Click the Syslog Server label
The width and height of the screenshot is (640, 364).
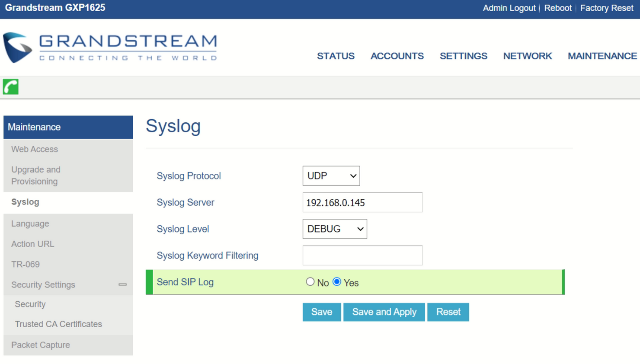(186, 202)
